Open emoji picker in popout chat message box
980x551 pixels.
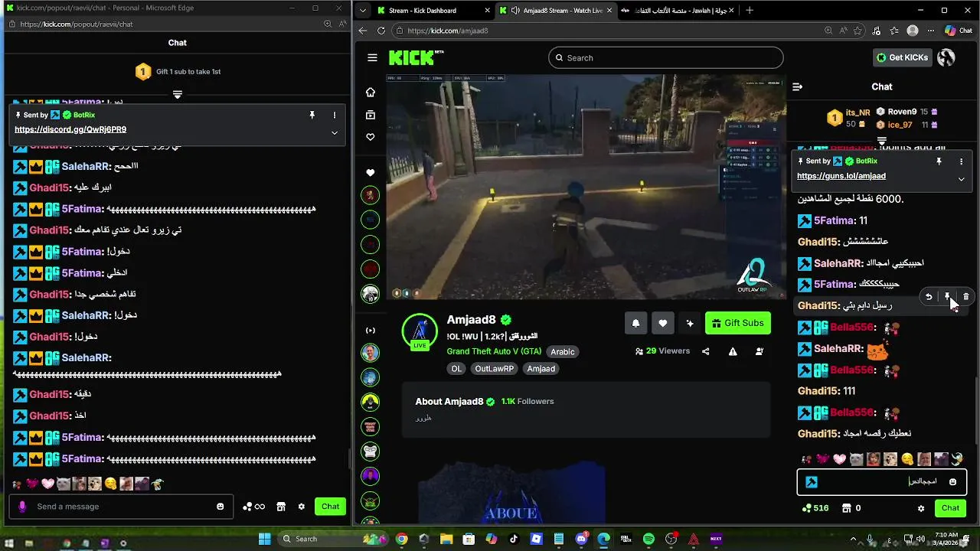pyautogui.click(x=220, y=507)
